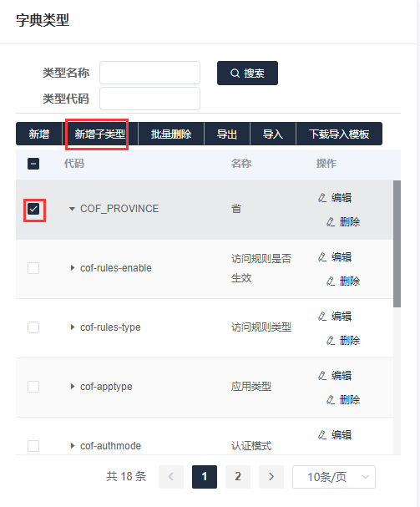Click the delete icon for cof-apptype row
The height and width of the screenshot is (507, 420).
[331, 399]
